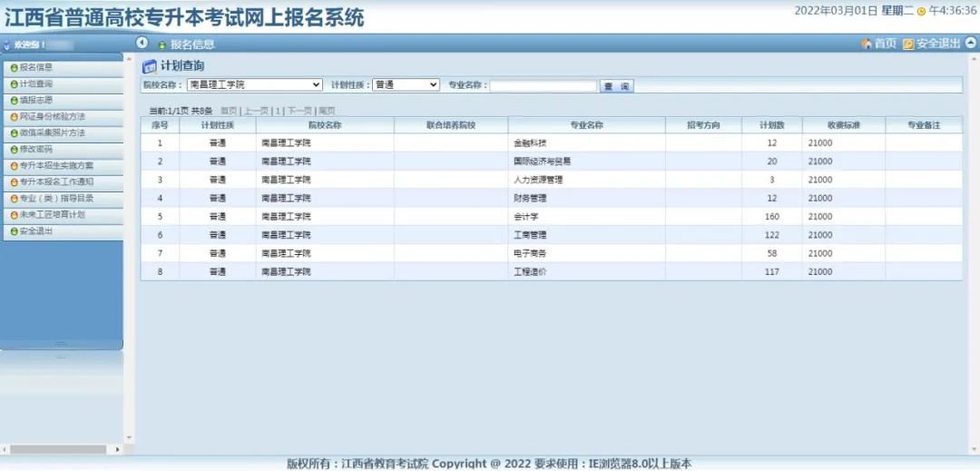Collapse the left sidebar with the arrow icon
Viewport: 980px width, 471px height.
tap(142, 43)
